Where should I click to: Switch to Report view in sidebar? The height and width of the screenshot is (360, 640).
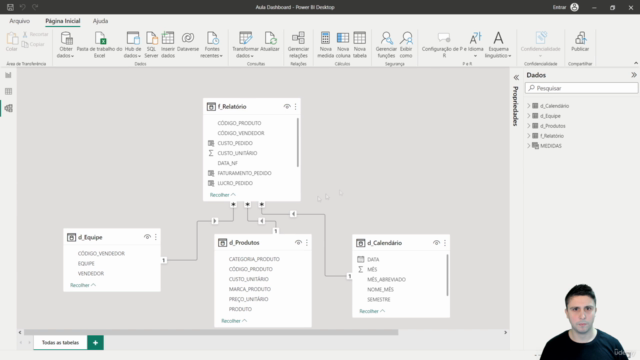click(x=8, y=75)
